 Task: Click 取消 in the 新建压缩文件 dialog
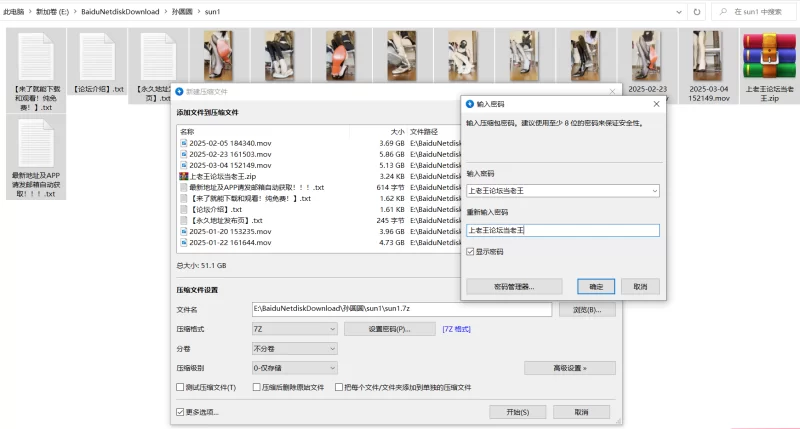(x=581, y=412)
